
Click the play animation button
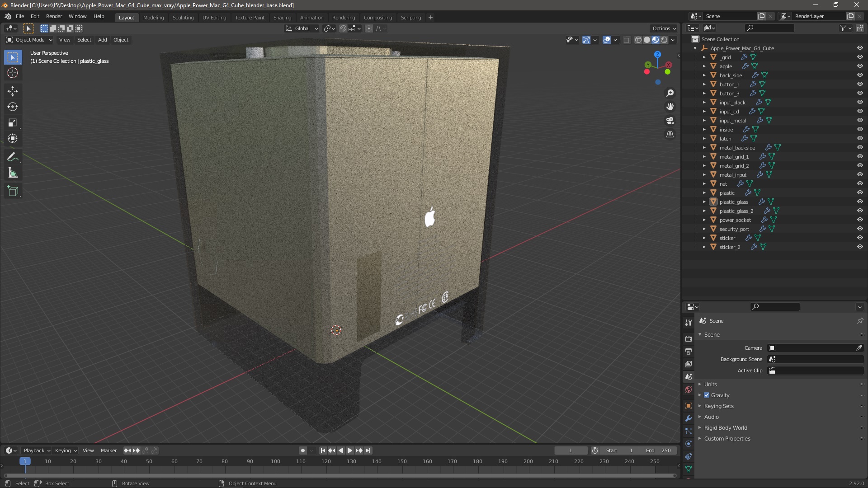(x=350, y=450)
